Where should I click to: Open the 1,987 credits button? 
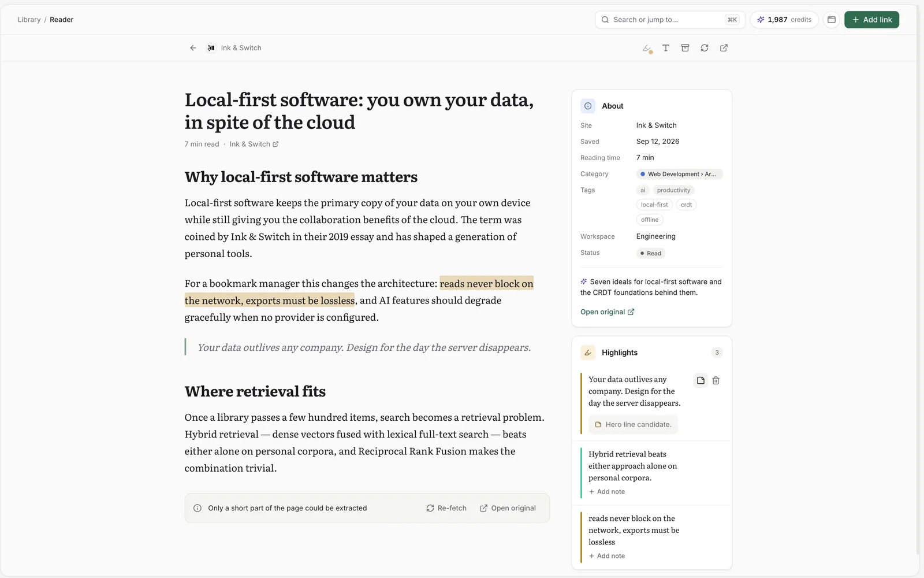[784, 20]
